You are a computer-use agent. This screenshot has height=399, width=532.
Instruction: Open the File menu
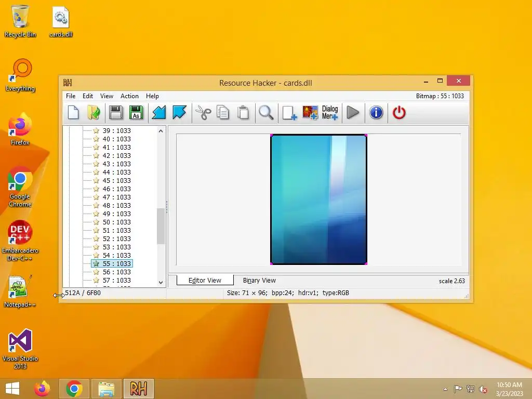click(71, 96)
